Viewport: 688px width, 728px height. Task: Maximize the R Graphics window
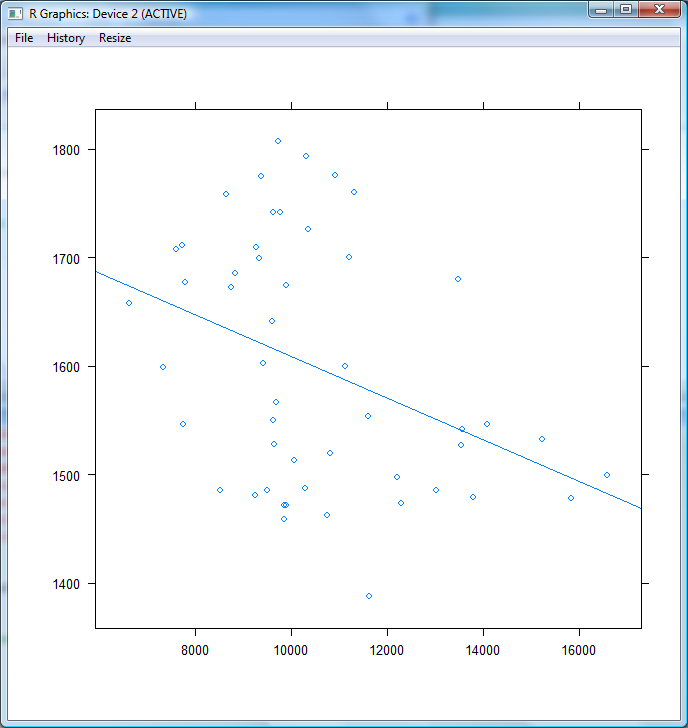tap(626, 10)
